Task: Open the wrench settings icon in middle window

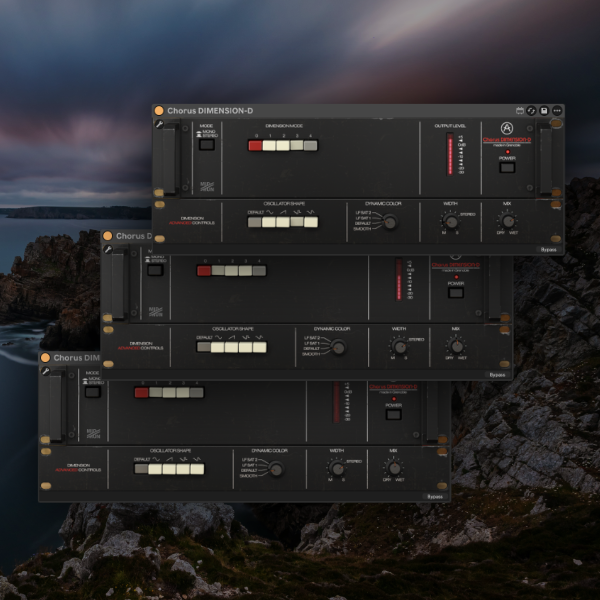Action: click(x=108, y=249)
